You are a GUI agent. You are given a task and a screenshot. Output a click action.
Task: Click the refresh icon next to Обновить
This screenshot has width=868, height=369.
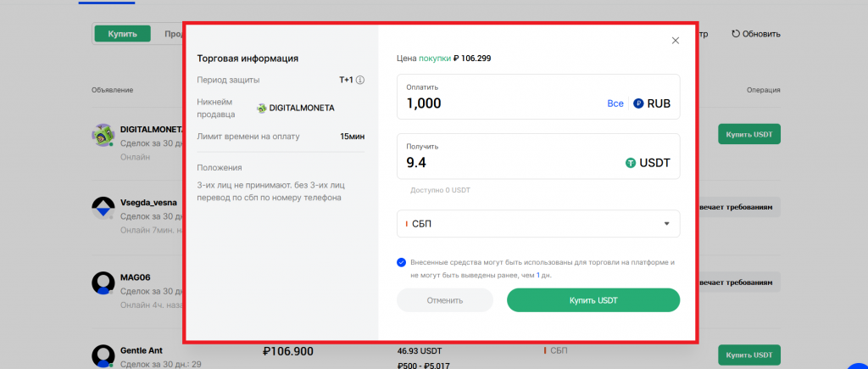(x=736, y=34)
